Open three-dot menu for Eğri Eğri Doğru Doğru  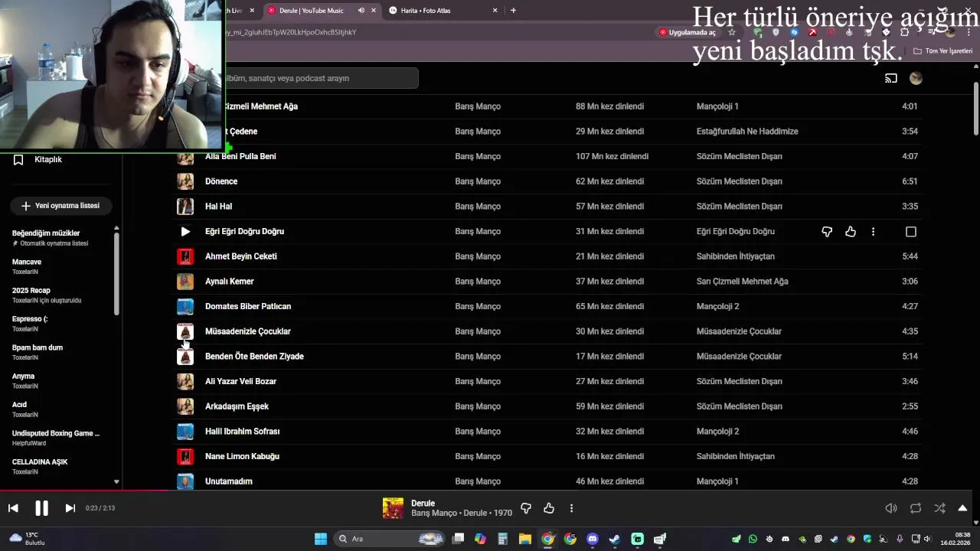(x=873, y=232)
